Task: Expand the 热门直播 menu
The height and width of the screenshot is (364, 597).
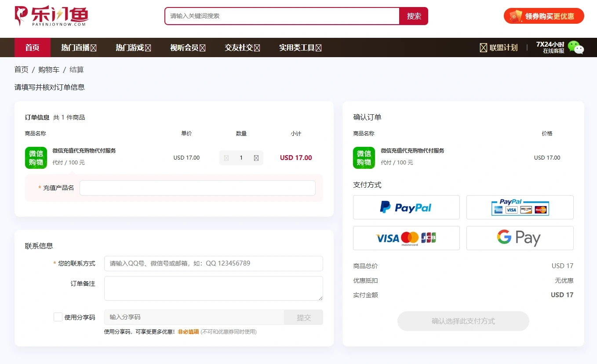Action: (x=79, y=47)
